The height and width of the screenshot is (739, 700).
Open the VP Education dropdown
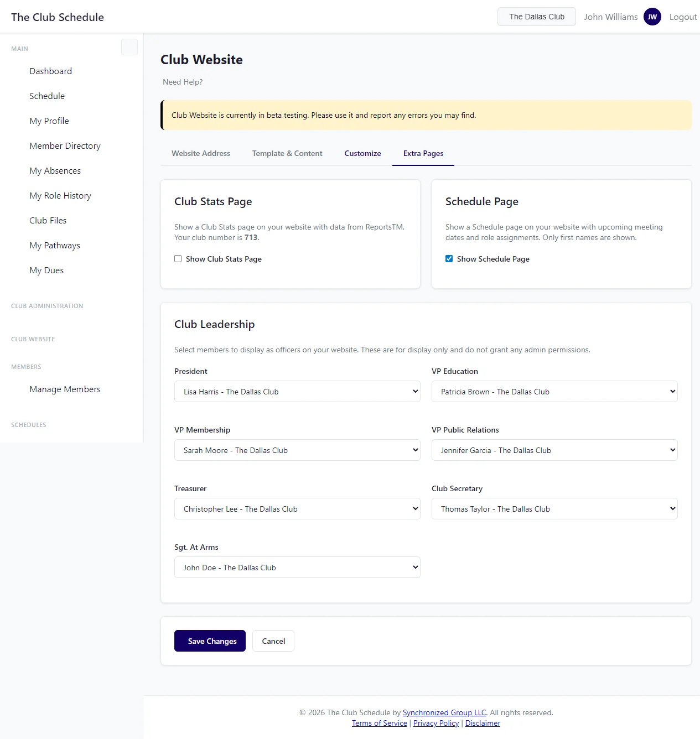[x=554, y=392]
